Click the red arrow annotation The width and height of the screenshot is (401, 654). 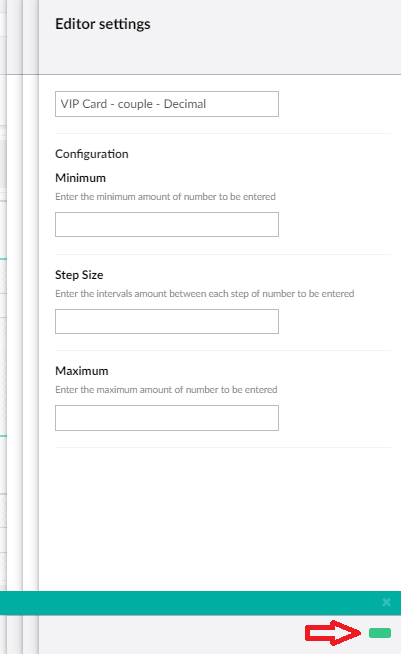pyautogui.click(x=333, y=633)
